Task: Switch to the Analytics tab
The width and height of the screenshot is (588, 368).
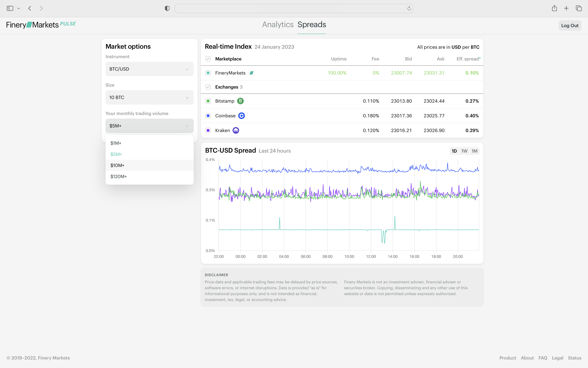Action: [278, 25]
